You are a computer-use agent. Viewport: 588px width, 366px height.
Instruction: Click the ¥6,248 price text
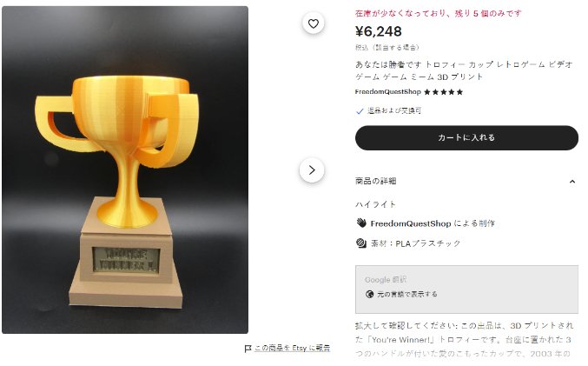click(379, 31)
